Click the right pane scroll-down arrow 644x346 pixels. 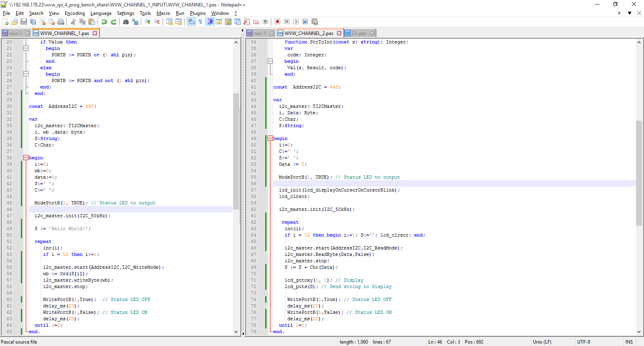pos(639,332)
